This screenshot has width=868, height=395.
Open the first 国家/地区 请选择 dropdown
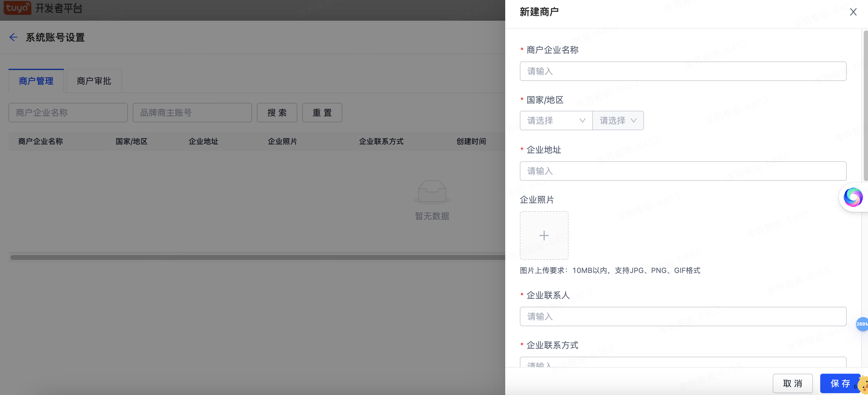tap(555, 120)
